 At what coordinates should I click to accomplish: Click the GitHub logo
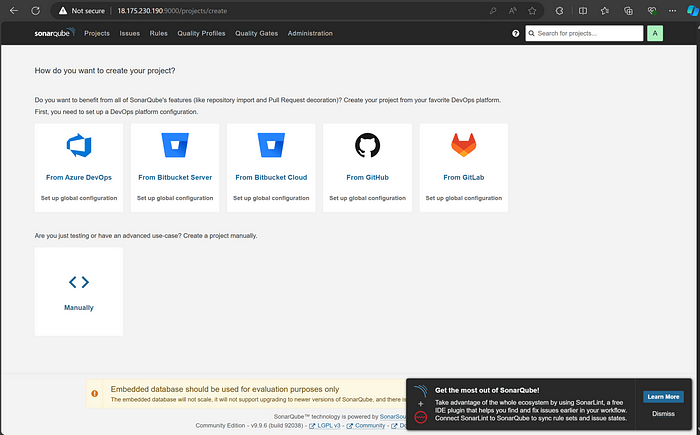367,145
